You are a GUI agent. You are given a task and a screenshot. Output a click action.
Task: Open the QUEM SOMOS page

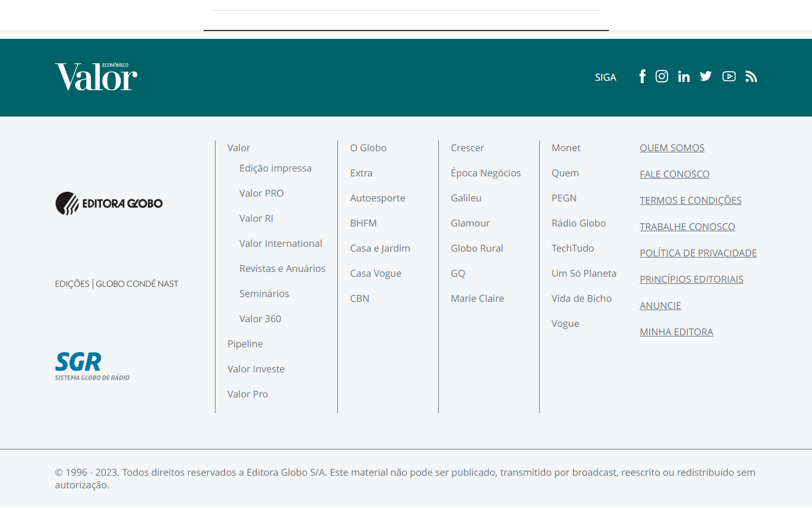(x=672, y=148)
